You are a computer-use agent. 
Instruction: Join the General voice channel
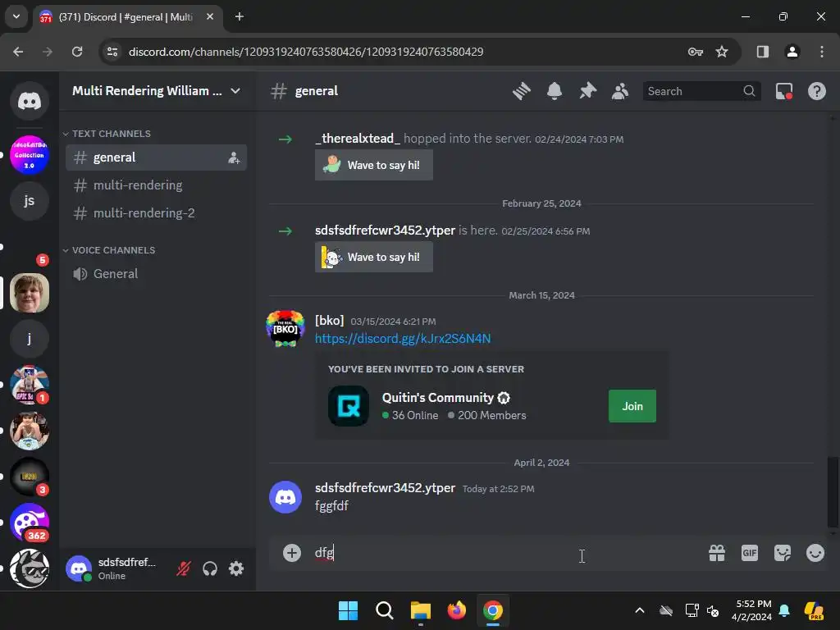point(157,274)
